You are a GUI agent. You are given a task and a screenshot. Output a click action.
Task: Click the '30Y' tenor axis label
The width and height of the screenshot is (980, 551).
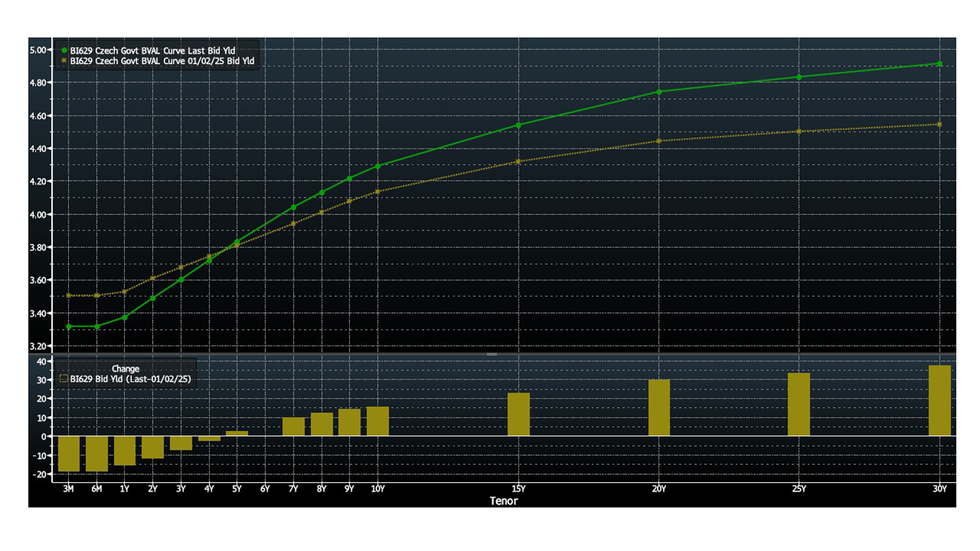coord(940,489)
